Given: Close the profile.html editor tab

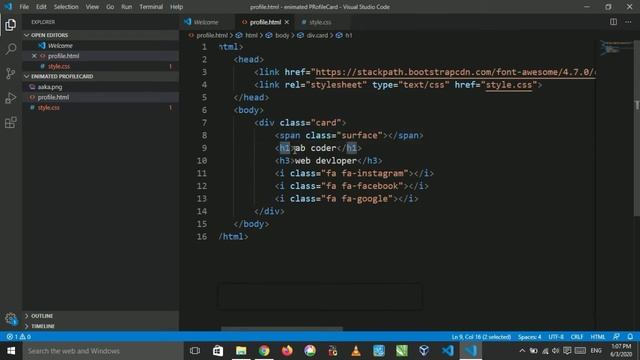Looking at the screenshot, I should [287, 22].
